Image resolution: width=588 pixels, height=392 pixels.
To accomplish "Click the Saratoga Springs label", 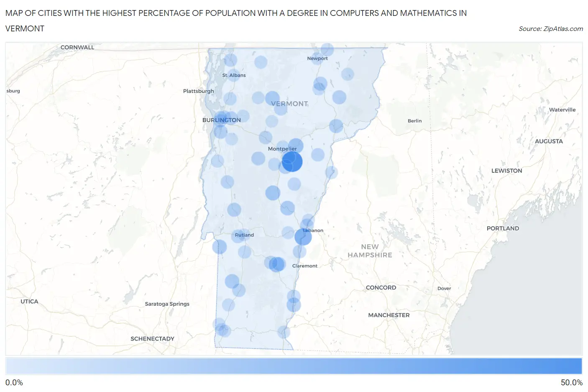I will tap(167, 304).
